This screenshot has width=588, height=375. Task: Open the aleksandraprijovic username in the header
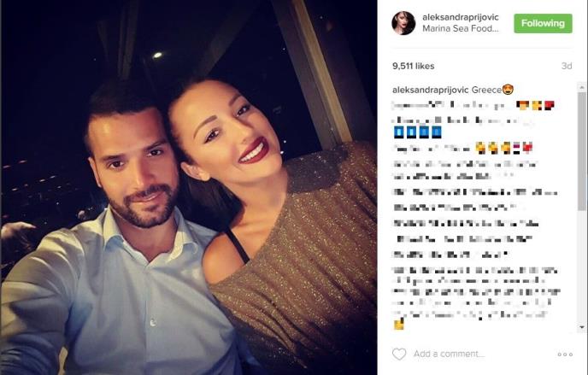(461, 17)
